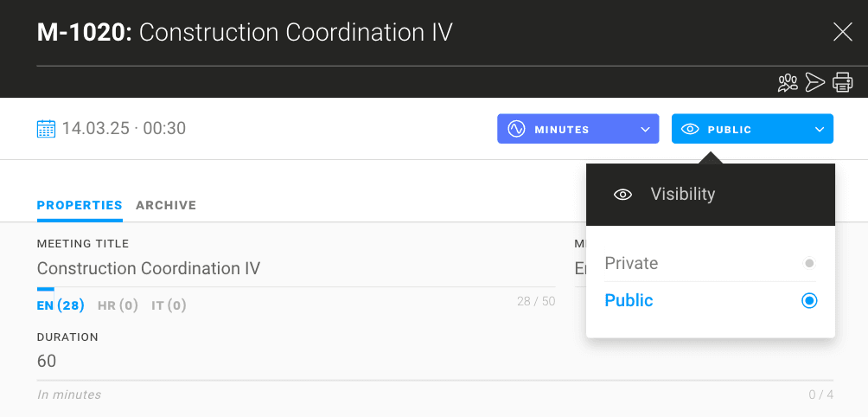Switch to the Archive tab
Viewport: 868px width, 417px height.
coord(166,205)
